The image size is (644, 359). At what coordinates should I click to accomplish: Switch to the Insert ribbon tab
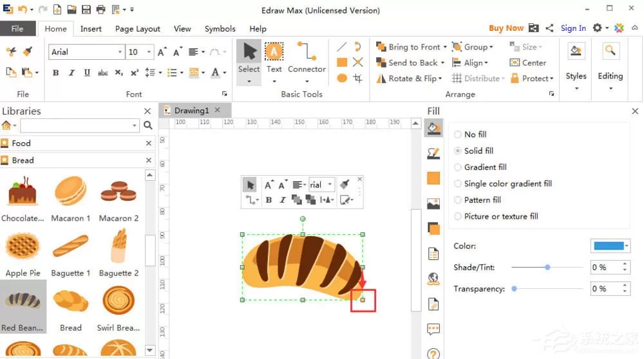click(x=91, y=29)
